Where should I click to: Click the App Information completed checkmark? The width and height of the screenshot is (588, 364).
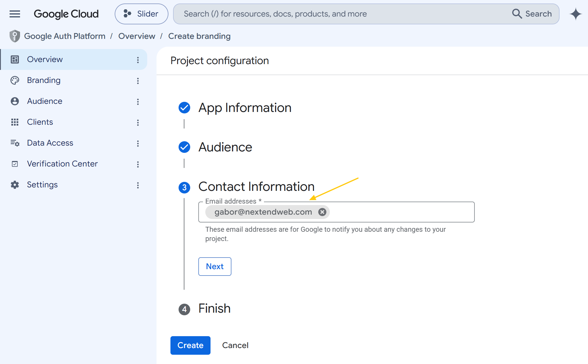click(184, 108)
